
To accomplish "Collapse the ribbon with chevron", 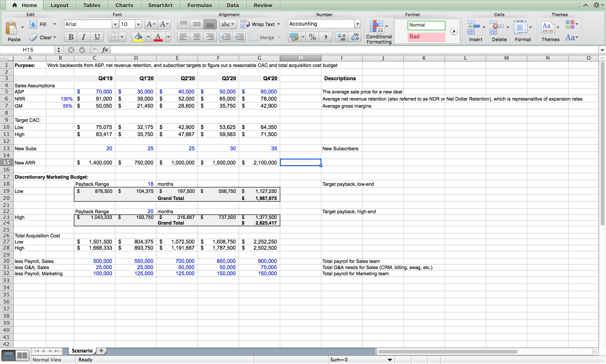I will click(585, 5).
